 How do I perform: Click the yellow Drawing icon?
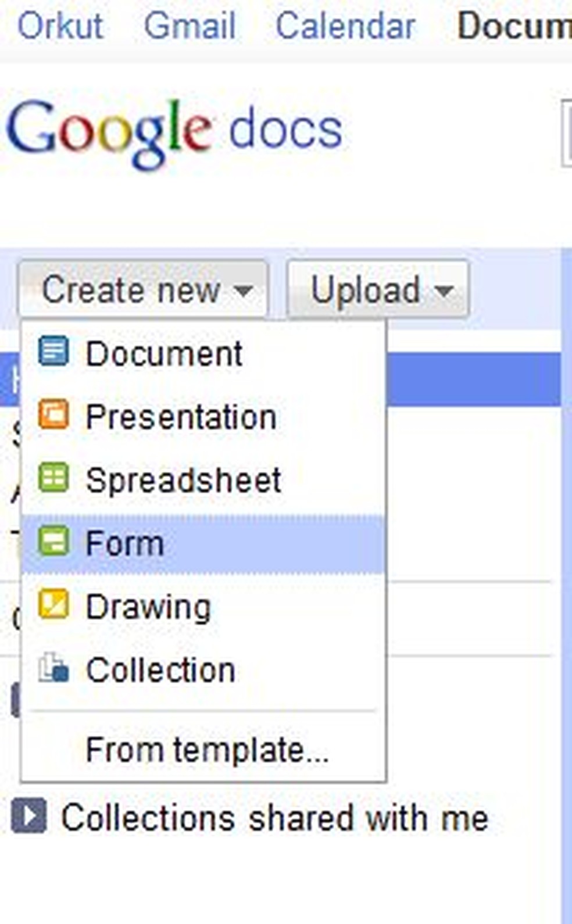click(53, 606)
